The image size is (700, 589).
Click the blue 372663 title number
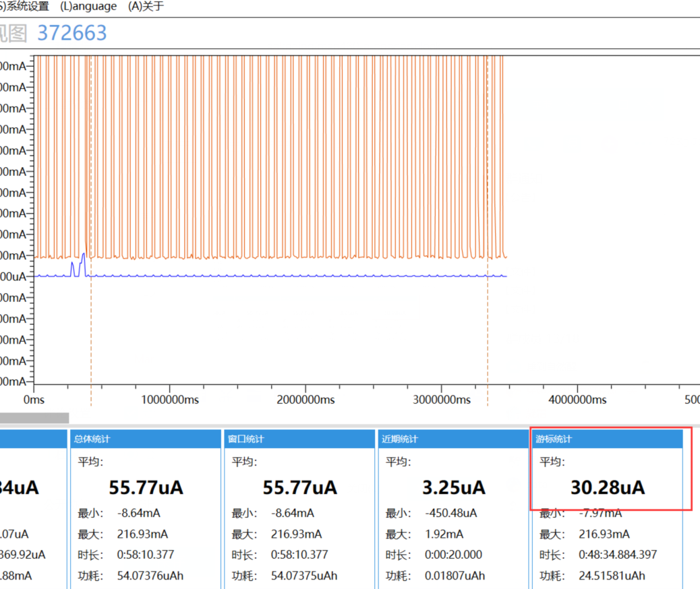tap(72, 33)
